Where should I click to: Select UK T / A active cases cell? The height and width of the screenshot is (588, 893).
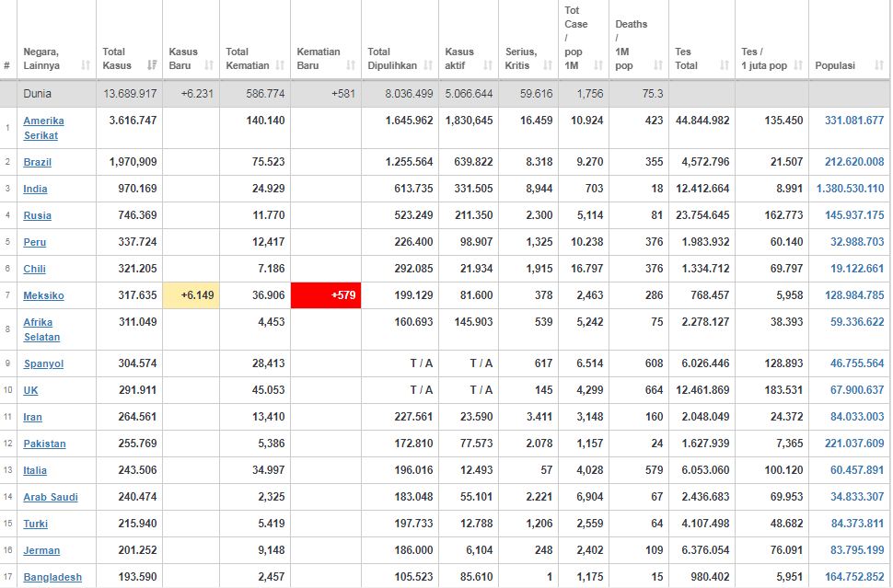pos(481,390)
